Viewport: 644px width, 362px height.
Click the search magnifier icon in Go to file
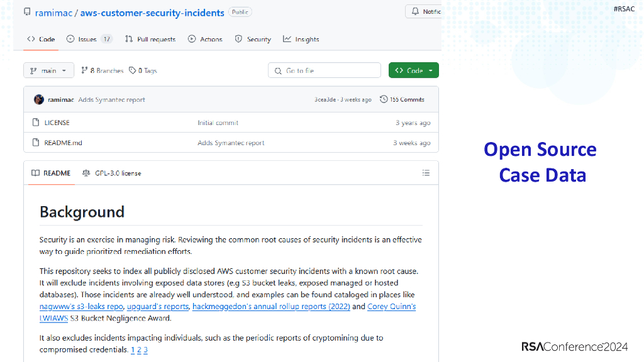(278, 70)
